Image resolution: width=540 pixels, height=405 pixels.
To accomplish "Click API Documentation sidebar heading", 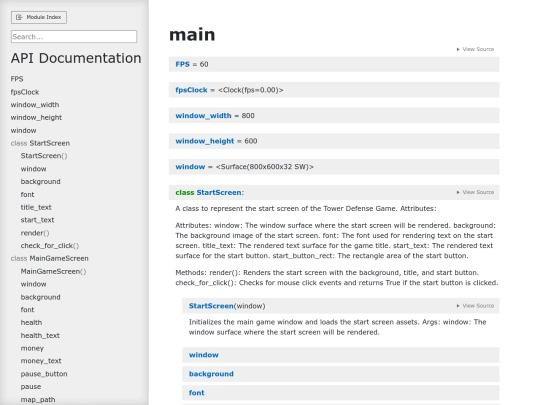I will (x=76, y=58).
